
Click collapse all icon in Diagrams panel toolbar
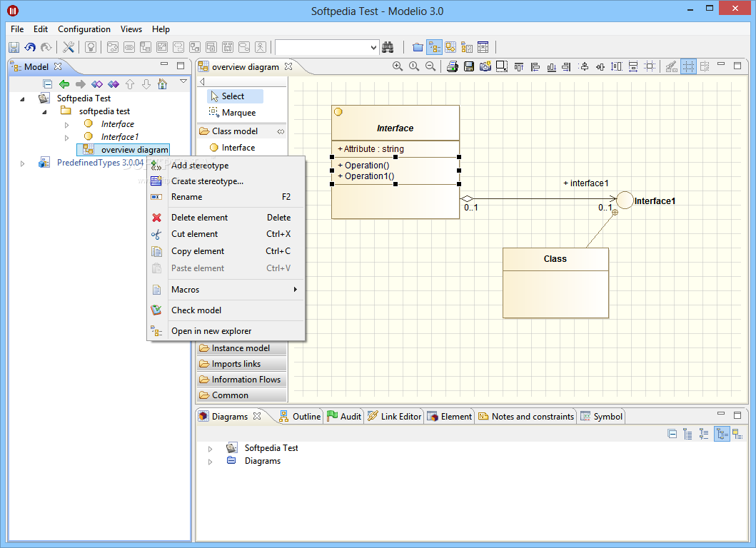click(672, 434)
